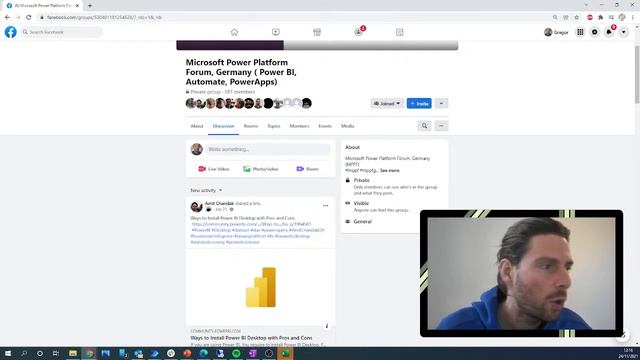The width and height of the screenshot is (640, 360).
Task: Open Amit Chandak profile name
Action: click(219, 203)
